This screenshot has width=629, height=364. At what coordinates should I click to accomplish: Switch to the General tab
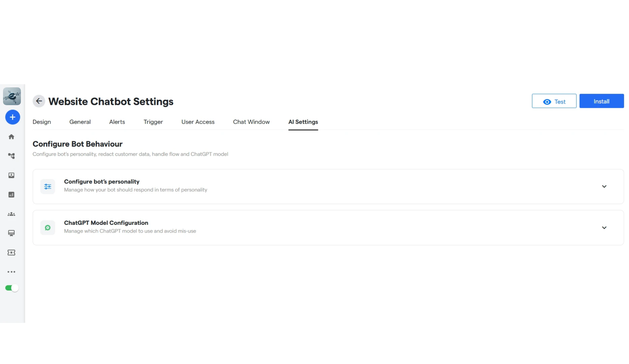coord(80,122)
